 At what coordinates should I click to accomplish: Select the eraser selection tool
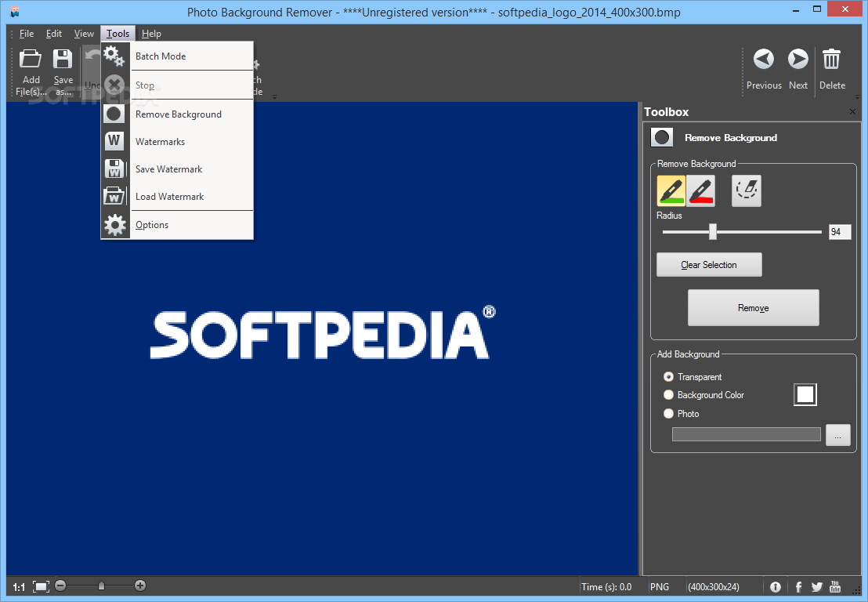747,190
